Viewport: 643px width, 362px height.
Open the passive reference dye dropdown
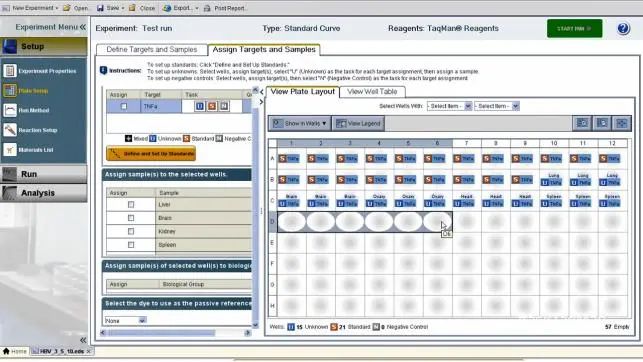tap(125, 321)
